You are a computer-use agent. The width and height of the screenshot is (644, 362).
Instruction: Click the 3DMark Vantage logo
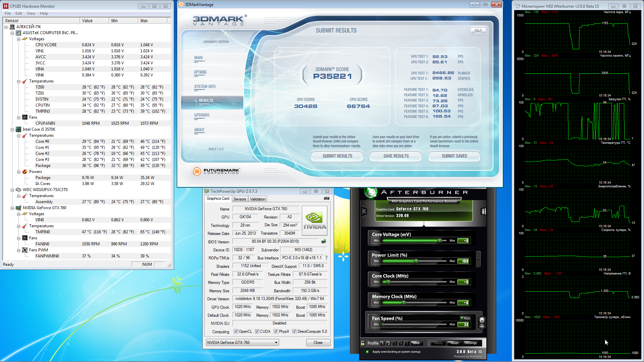tap(220, 20)
